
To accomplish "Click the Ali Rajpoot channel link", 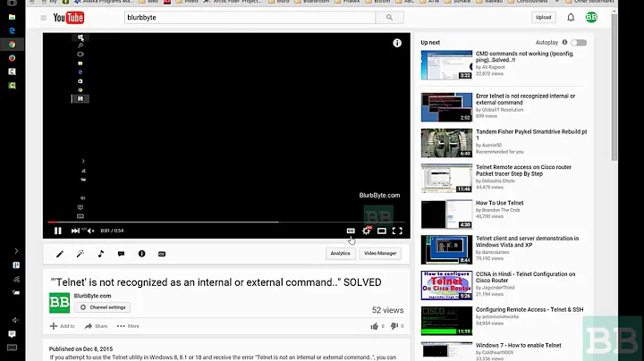I will point(490,67).
